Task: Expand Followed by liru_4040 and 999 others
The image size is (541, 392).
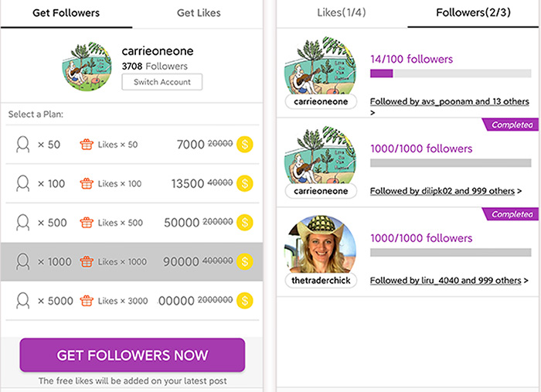Action: pyautogui.click(x=449, y=280)
